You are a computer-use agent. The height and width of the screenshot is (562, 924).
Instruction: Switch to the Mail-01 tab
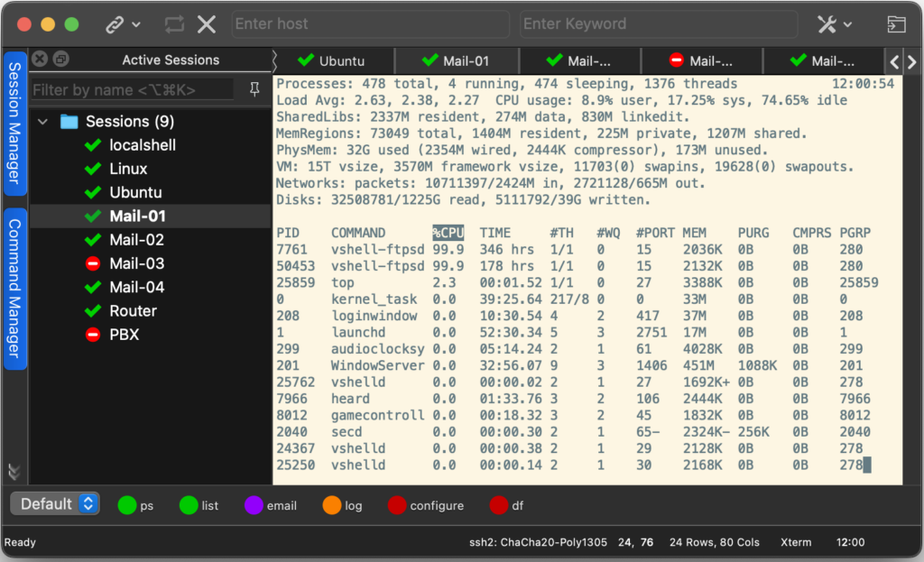coord(455,61)
